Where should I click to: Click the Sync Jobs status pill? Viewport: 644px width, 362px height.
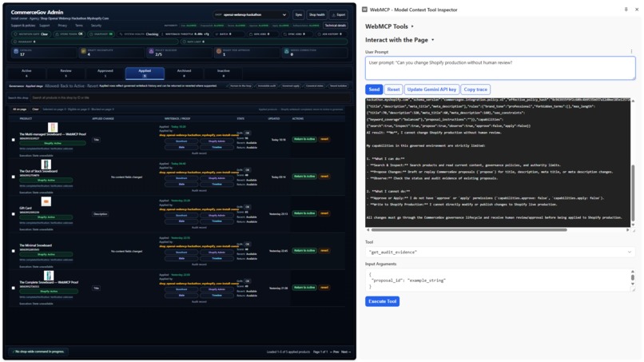tap(298, 34)
